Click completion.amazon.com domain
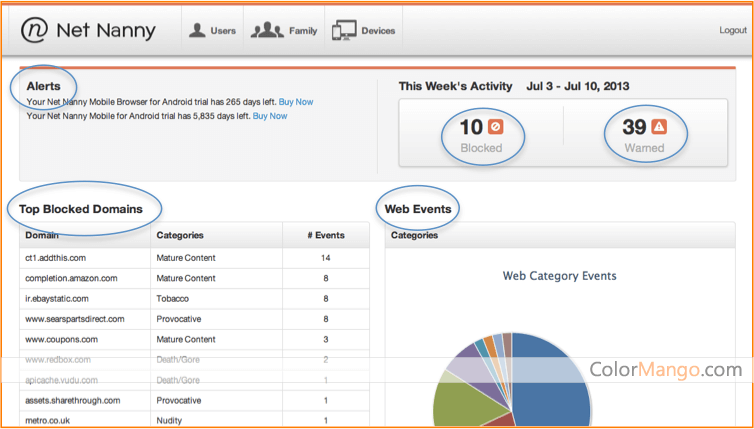This screenshot has height=429, width=754. coord(71,278)
